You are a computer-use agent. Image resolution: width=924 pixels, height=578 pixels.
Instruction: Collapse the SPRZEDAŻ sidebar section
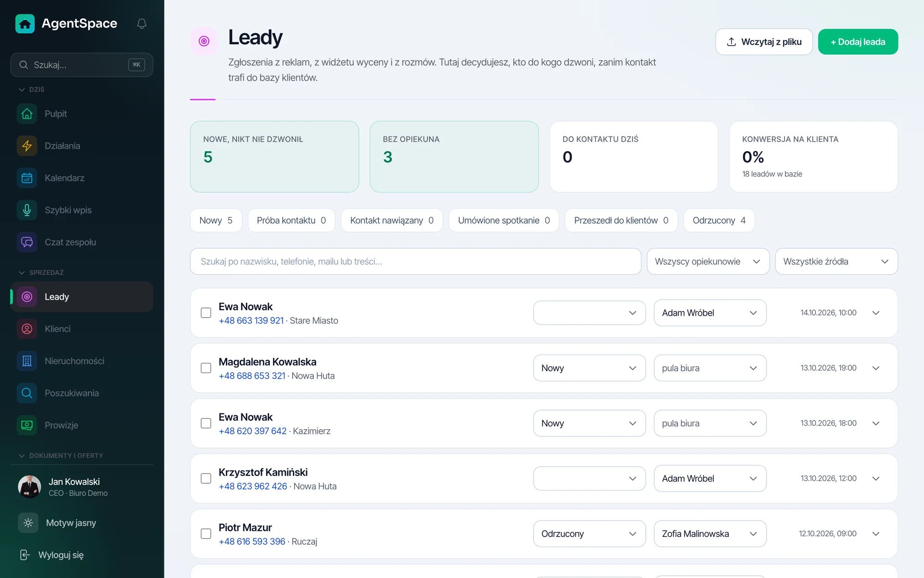(41, 273)
